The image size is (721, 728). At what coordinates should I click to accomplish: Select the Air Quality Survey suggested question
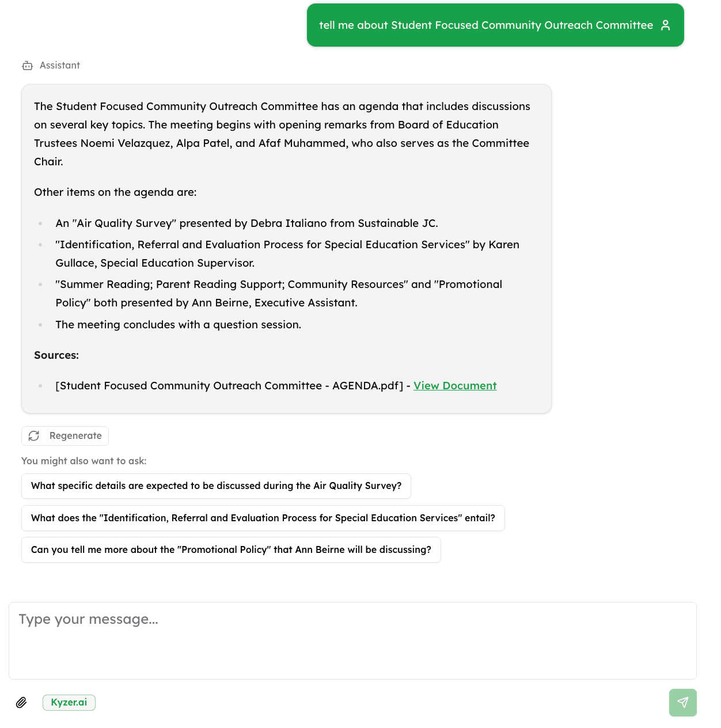(x=216, y=486)
